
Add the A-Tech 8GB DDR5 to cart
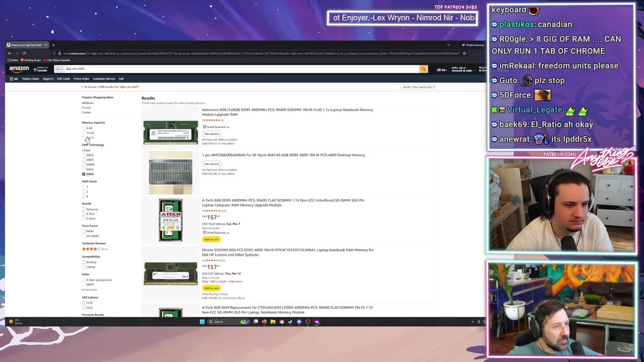tap(211, 239)
